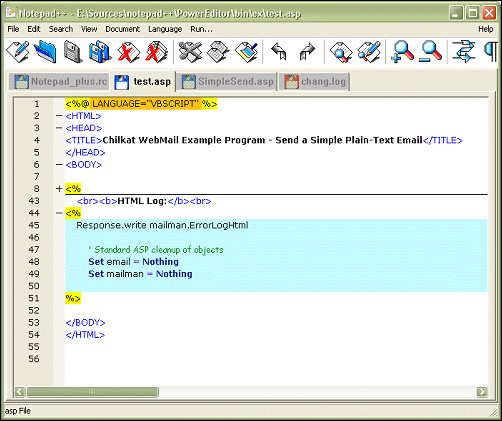This screenshot has height=421, width=502.
Task: Minimize the Notepad++ window
Action: 456,13
